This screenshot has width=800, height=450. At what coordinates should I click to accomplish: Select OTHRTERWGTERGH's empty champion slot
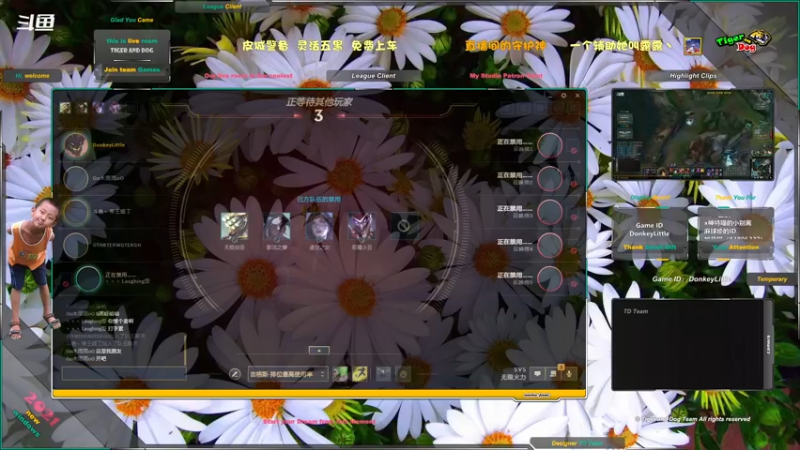point(76,245)
